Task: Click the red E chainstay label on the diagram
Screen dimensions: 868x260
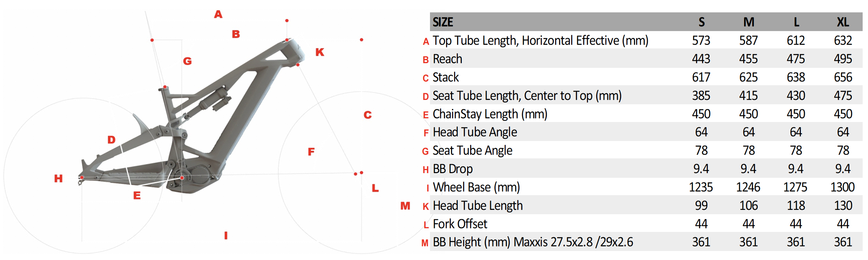Action: click(x=137, y=196)
